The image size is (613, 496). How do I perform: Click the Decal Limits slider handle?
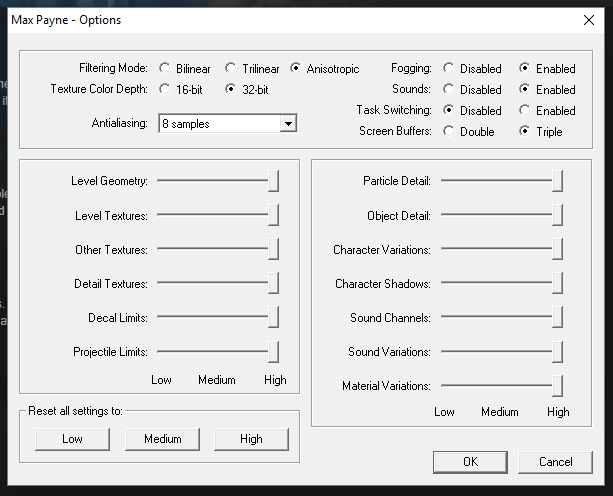pos(273,317)
